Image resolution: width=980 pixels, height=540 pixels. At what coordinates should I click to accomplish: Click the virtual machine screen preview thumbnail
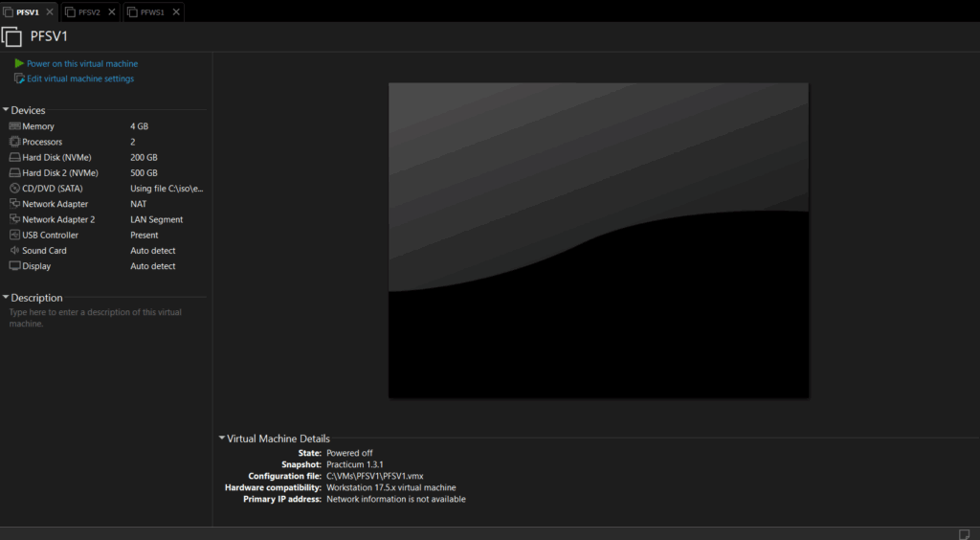(x=598, y=239)
